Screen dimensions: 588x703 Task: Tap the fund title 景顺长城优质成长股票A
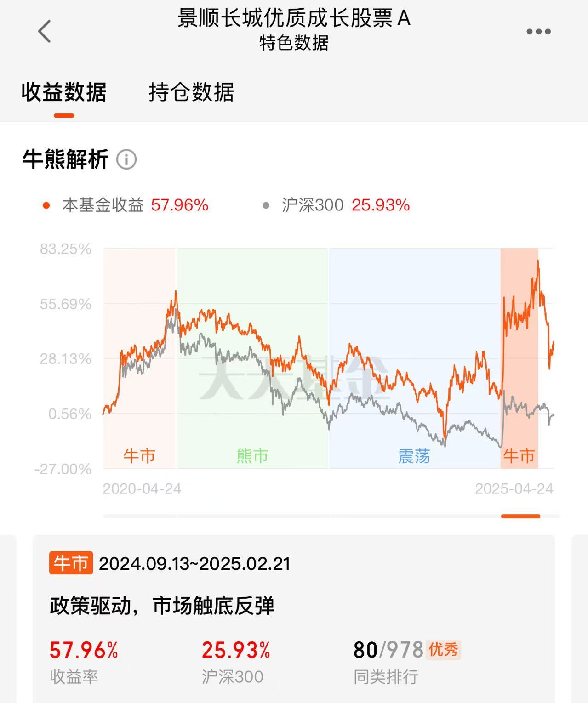[x=294, y=18]
